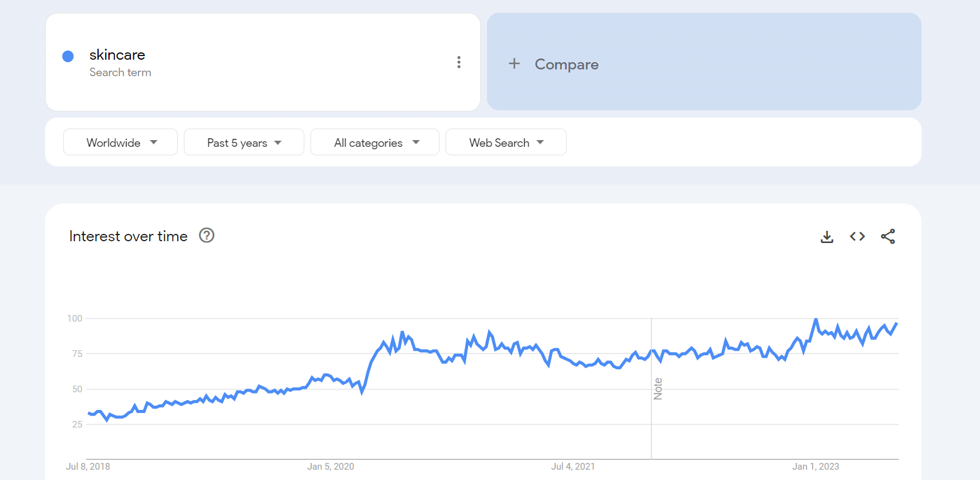980x480 pixels.
Task: Click the plus icon in the Compare box
Action: point(514,64)
